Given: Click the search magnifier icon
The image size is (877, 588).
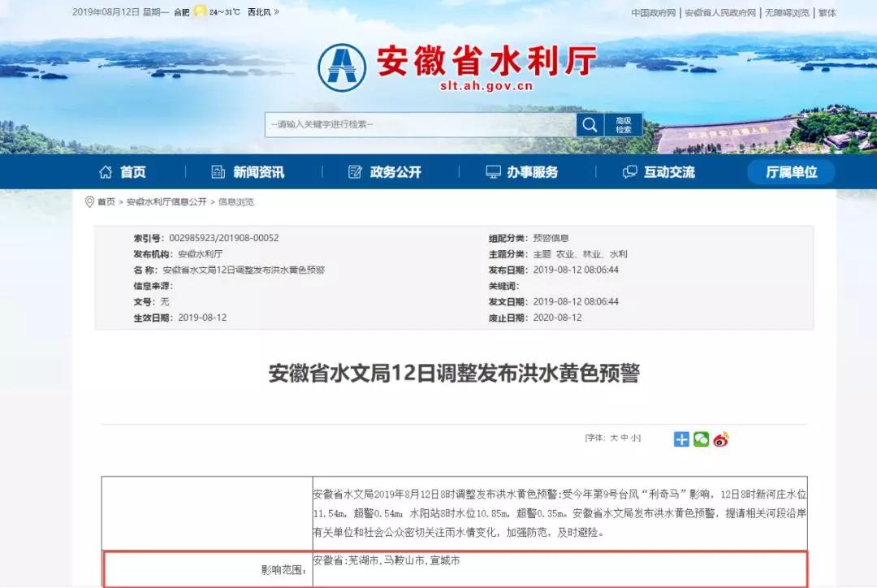Looking at the screenshot, I should [590, 125].
